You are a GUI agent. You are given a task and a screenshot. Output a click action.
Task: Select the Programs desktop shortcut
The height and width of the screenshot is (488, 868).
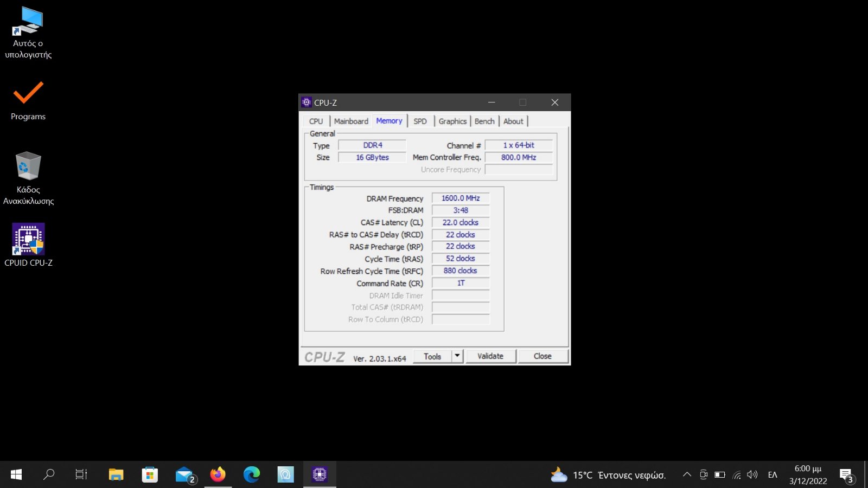point(28,101)
